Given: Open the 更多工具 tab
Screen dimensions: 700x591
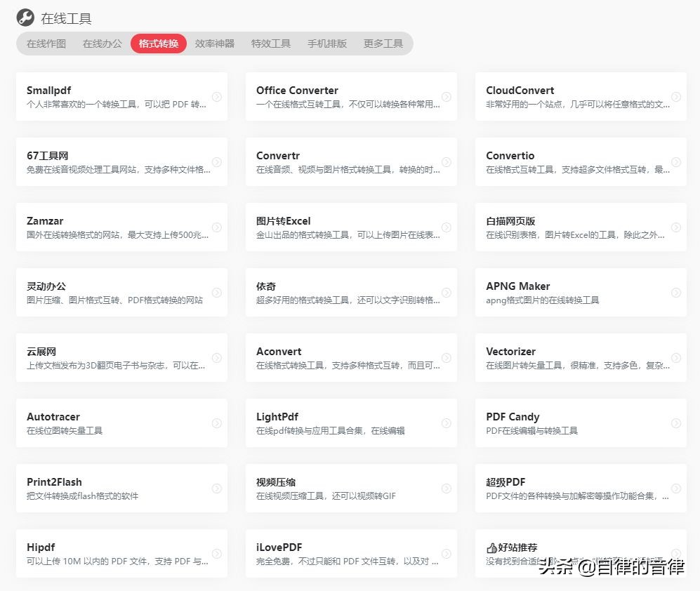Looking at the screenshot, I should [x=383, y=44].
